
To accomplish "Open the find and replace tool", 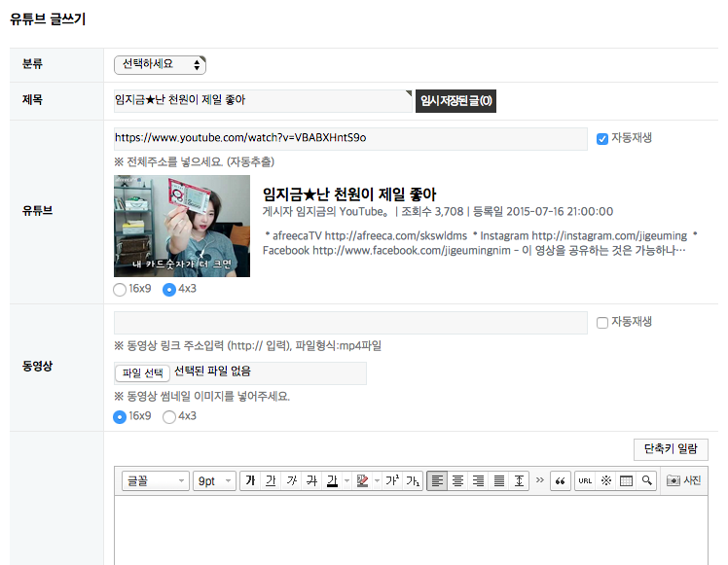I will tap(646, 481).
